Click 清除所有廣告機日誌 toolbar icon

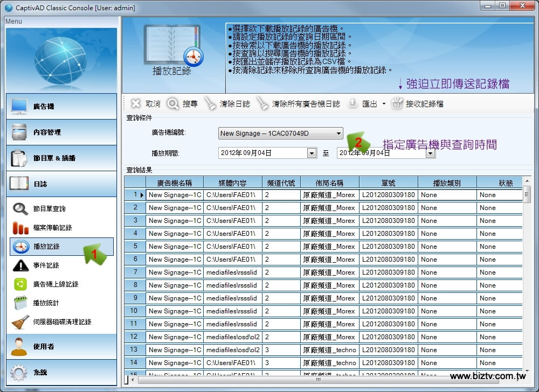tap(262, 104)
